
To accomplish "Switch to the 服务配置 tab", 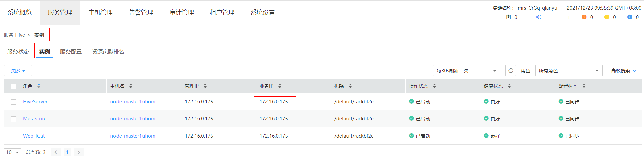I will pos(71,52).
